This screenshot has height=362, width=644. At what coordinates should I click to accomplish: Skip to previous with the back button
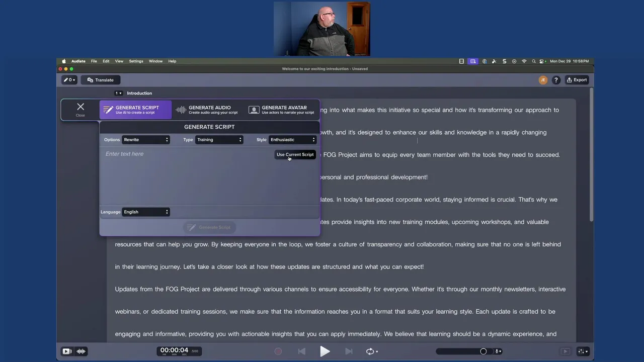[x=302, y=351]
